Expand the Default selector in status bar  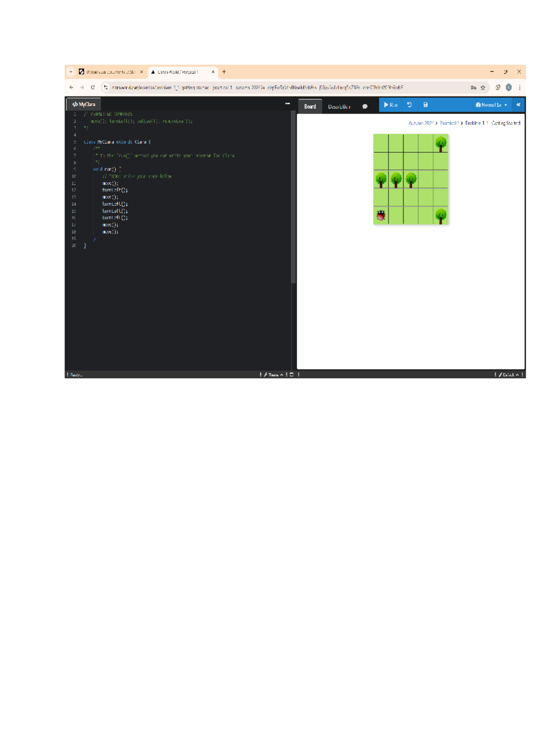[x=508, y=375]
